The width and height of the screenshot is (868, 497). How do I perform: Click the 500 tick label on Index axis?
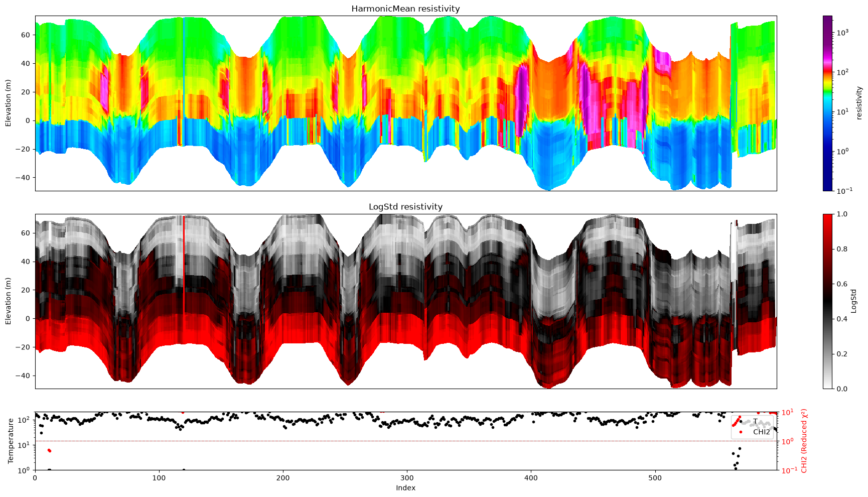(655, 478)
